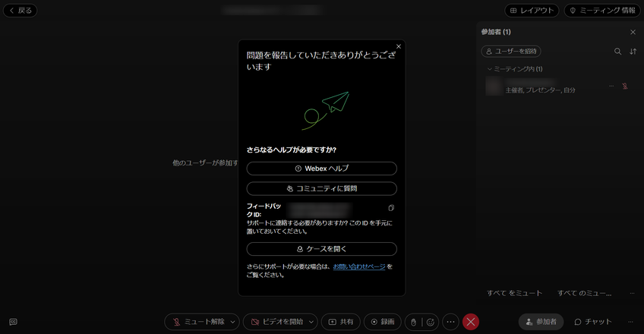
Task: Click the muted mic icon beside host
Action: tap(625, 87)
